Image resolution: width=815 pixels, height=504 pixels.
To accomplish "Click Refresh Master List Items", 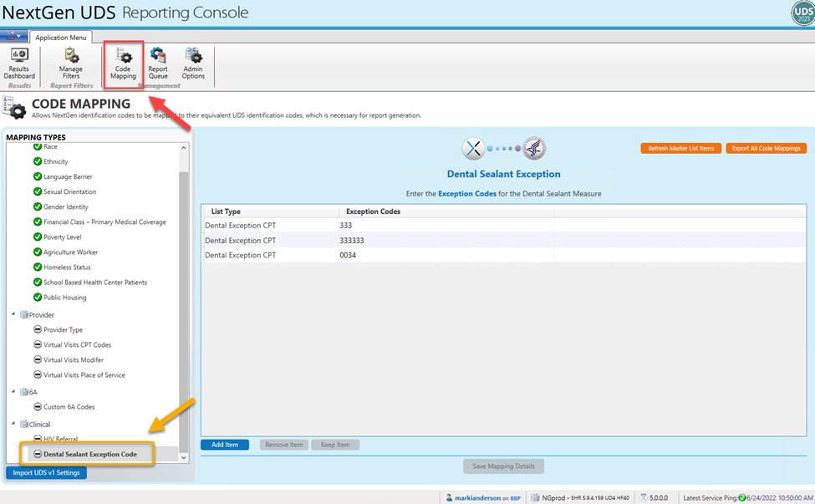I will pyautogui.click(x=680, y=149).
